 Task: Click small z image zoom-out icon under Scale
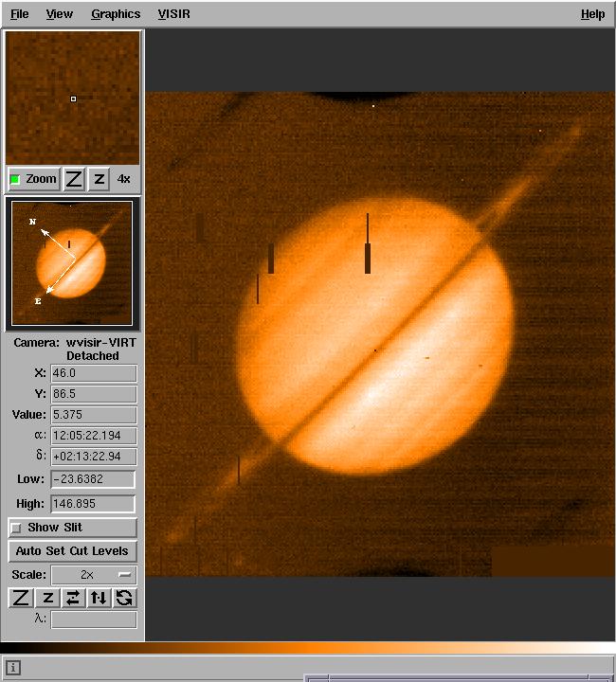point(47,598)
